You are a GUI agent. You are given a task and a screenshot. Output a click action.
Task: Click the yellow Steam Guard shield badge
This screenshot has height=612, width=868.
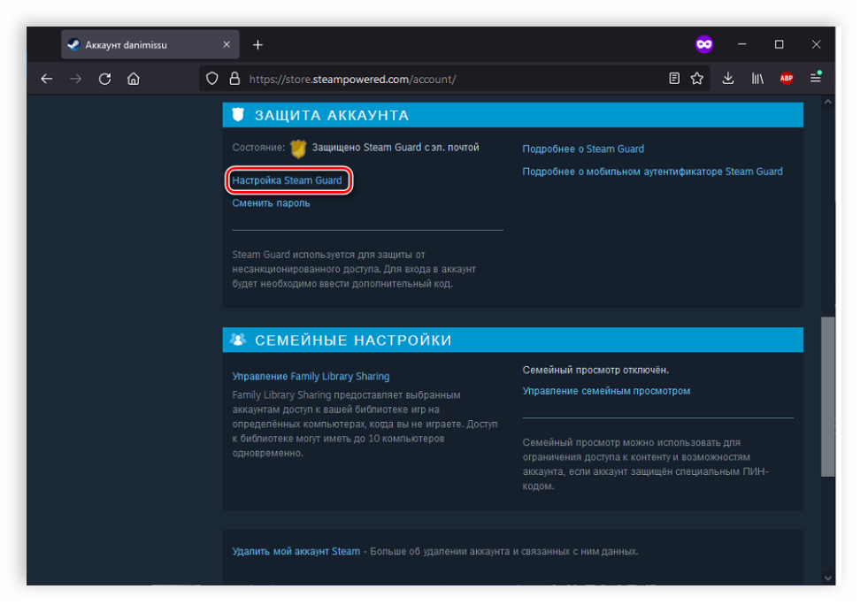(298, 149)
